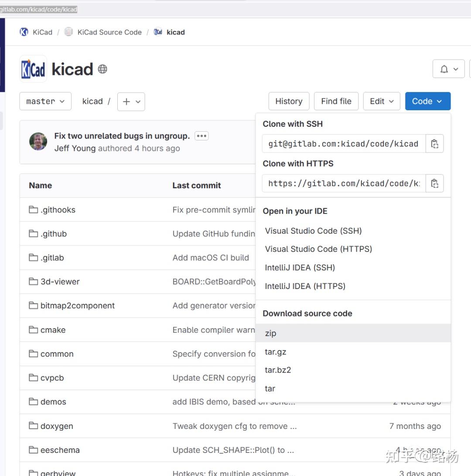Open the .githooks folder
Viewport: 471px width, 476px height.
(58, 210)
